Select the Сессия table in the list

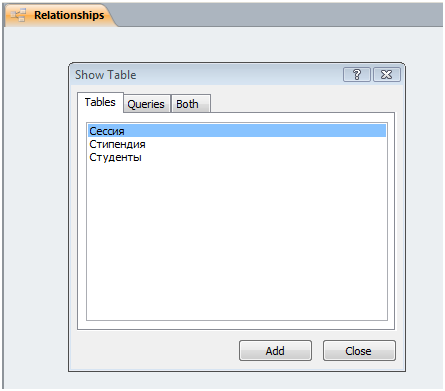click(x=107, y=131)
